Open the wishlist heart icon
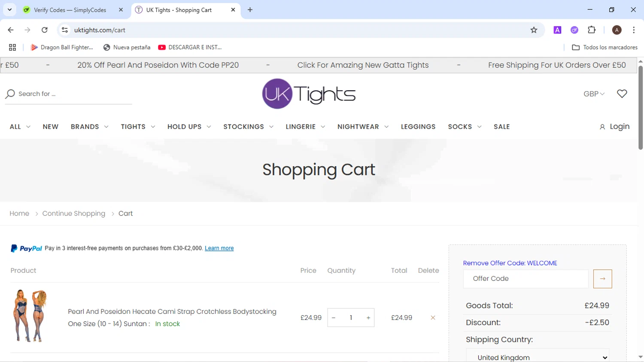Image resolution: width=644 pixels, height=362 pixels. click(622, 94)
